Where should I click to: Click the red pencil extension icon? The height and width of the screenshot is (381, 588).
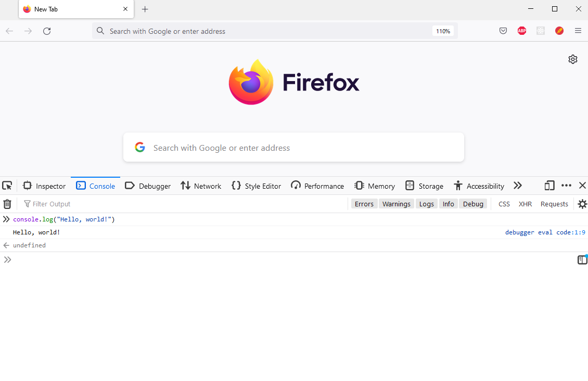pos(559,31)
